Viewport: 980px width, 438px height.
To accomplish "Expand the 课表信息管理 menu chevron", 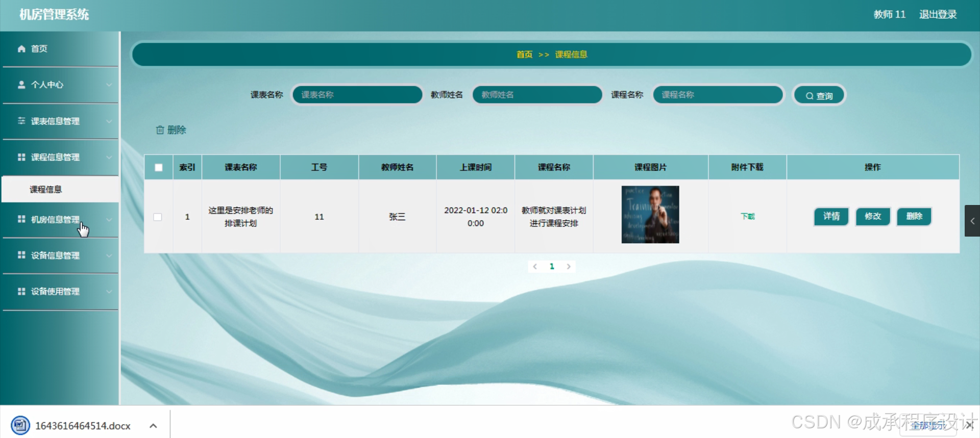I will pyautogui.click(x=109, y=121).
